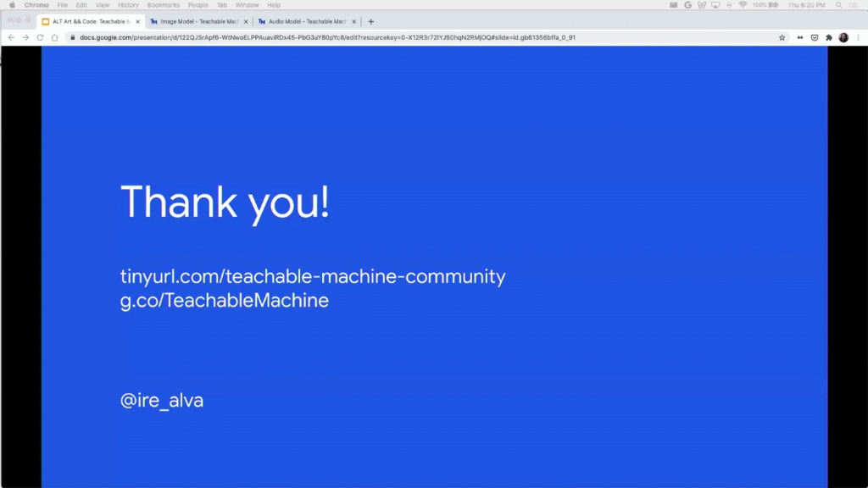The image size is (868, 488).
Task: Open the People menu
Action: [x=198, y=5]
